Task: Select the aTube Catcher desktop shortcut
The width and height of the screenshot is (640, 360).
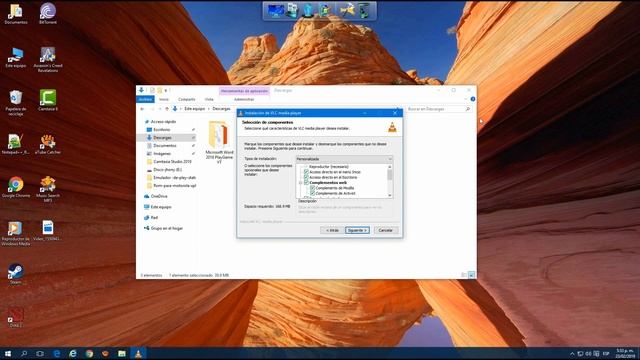Action: coord(48,144)
